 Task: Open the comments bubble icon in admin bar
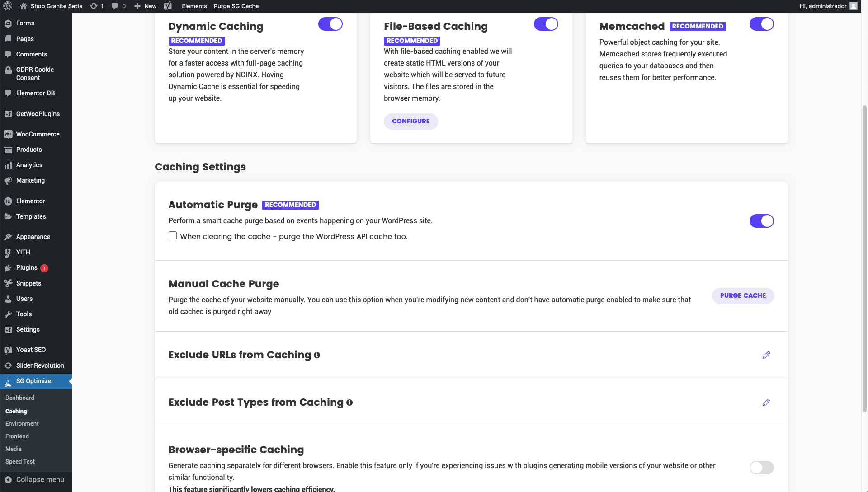coord(115,6)
